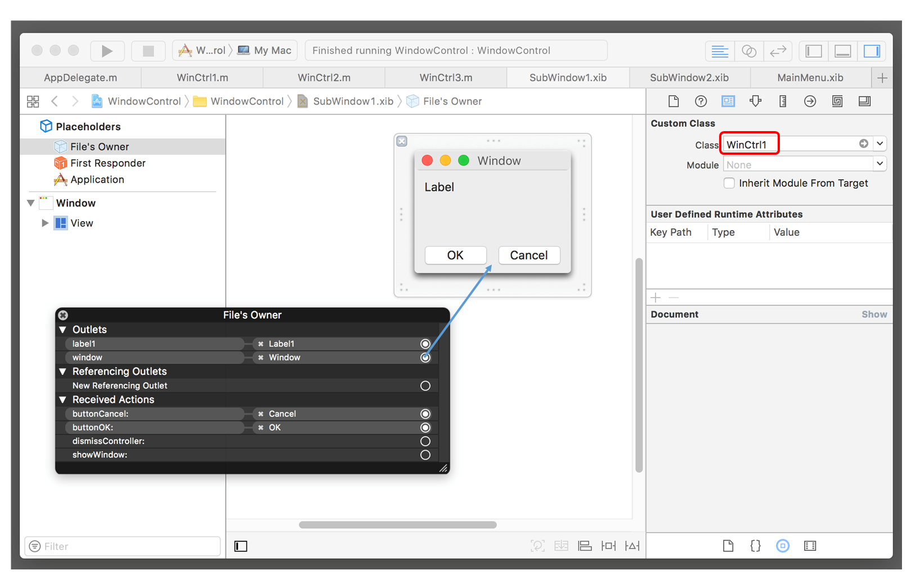Expand the View tree item
Viewport: 920px width, 588px height.
click(x=45, y=223)
